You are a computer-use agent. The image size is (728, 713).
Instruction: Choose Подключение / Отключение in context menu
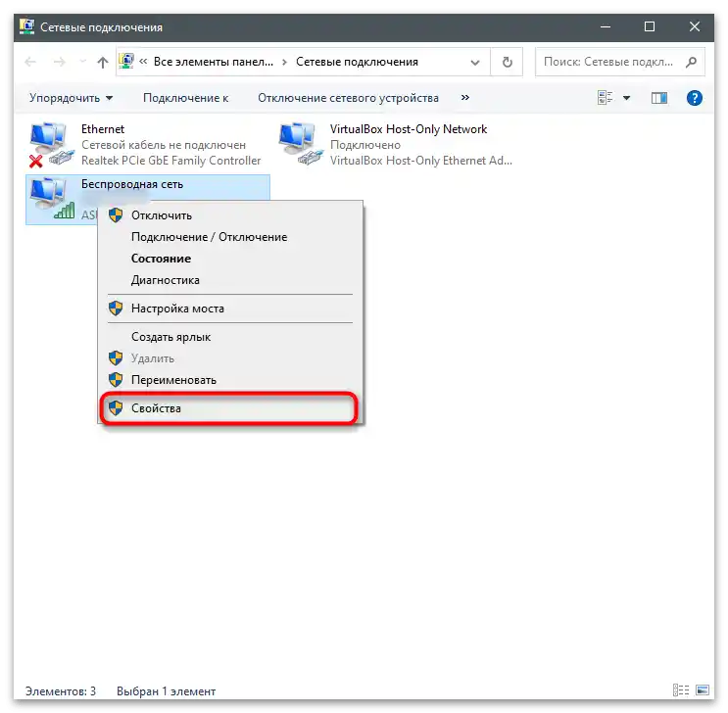[x=230, y=237]
